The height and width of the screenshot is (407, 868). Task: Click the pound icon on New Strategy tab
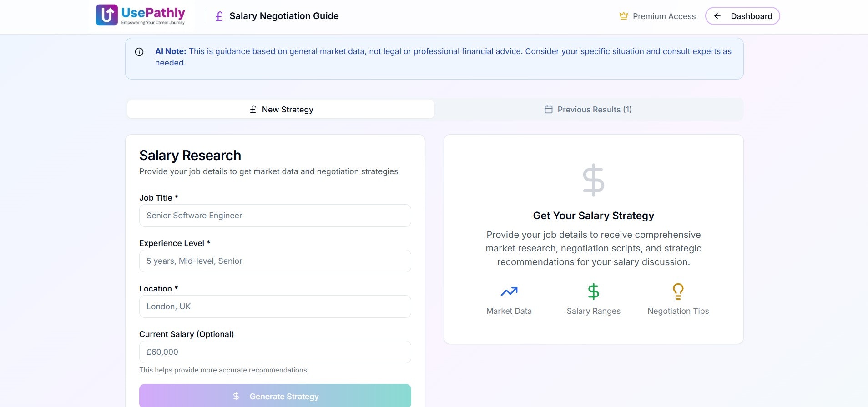pyautogui.click(x=253, y=110)
